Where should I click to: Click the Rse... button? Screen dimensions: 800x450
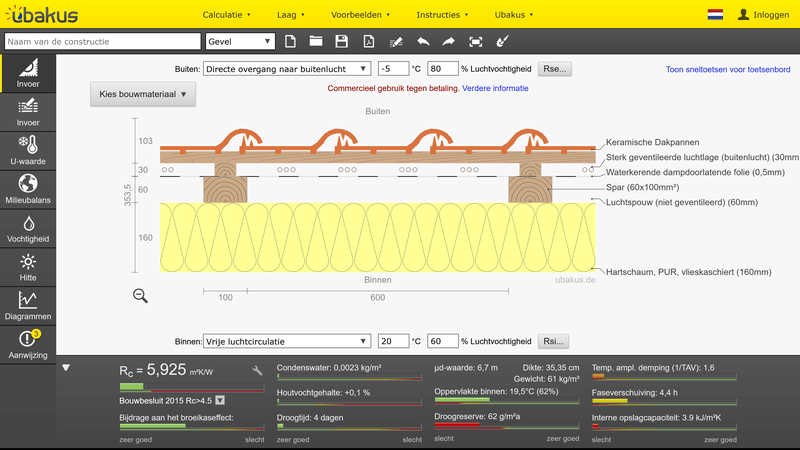tap(555, 69)
